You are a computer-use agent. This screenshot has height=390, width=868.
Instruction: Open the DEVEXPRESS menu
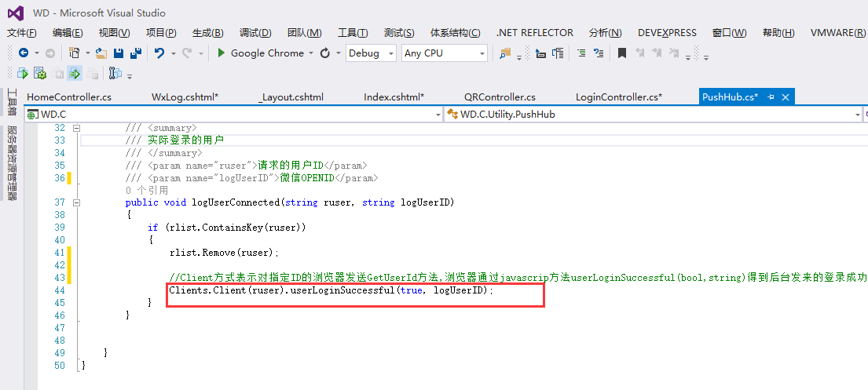pyautogui.click(x=667, y=33)
